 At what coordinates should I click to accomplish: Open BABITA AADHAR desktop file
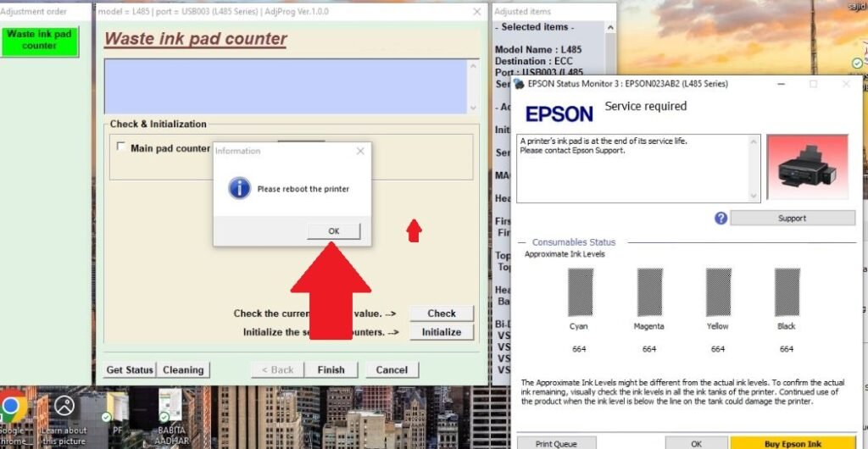[172, 416]
